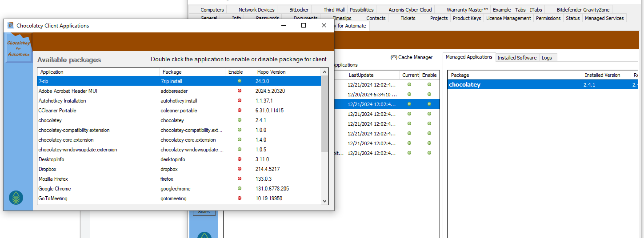644x238 pixels.
Task: Click the red status dot for GoToMeeting
Action: pyautogui.click(x=240, y=198)
